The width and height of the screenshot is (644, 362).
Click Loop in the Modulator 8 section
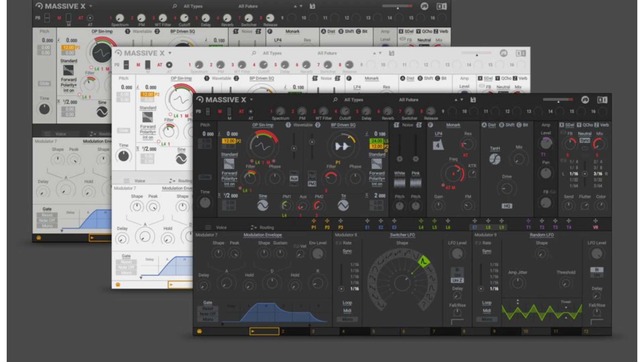[x=347, y=302]
